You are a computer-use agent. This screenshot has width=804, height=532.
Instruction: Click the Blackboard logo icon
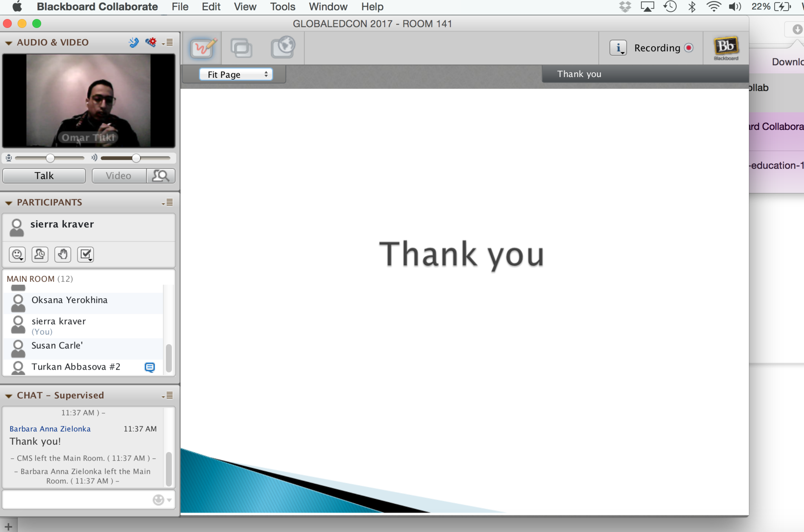[725, 48]
